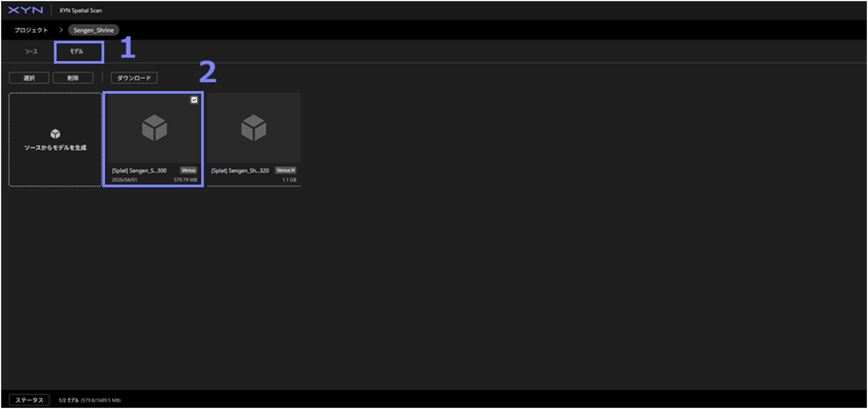The image size is (868, 409).
Task: Click the [Splat] Sengen_S...300 model name
Action: (139, 171)
